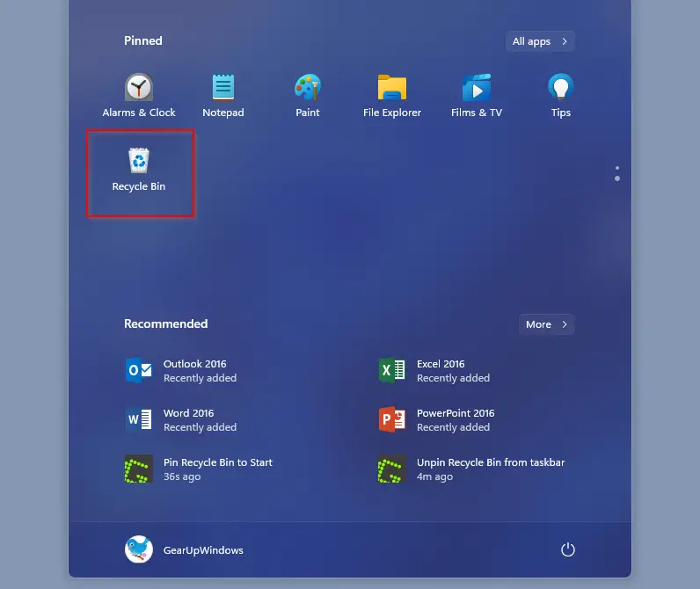This screenshot has height=589, width=700.
Task: Show More recommended items
Action: coord(546,324)
